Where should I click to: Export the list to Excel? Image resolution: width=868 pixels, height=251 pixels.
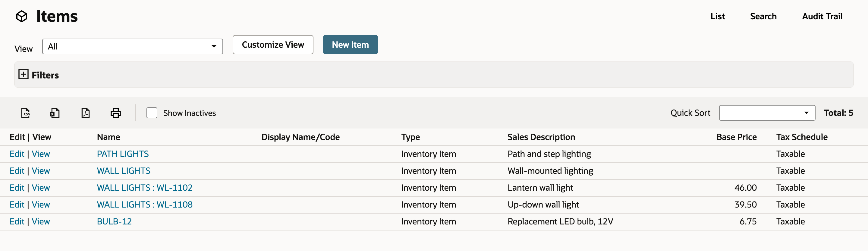click(x=55, y=113)
